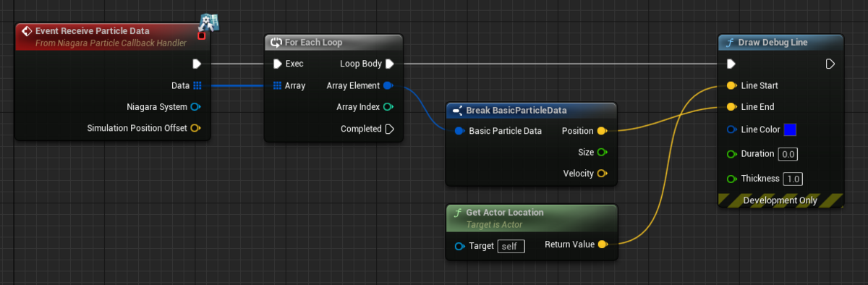Image resolution: width=868 pixels, height=285 pixels.
Task: Click the replication icon above event node
Action: 209,22
